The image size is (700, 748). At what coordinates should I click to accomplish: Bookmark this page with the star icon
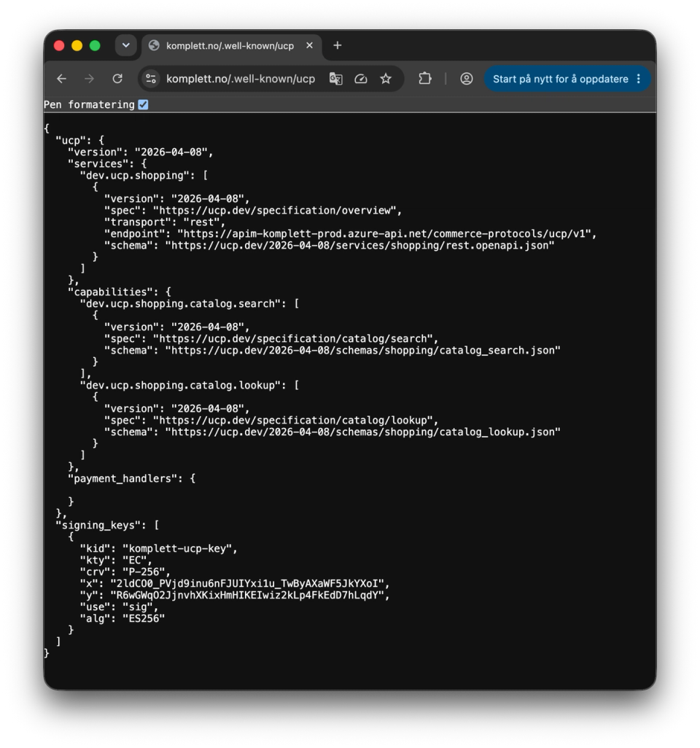point(386,79)
